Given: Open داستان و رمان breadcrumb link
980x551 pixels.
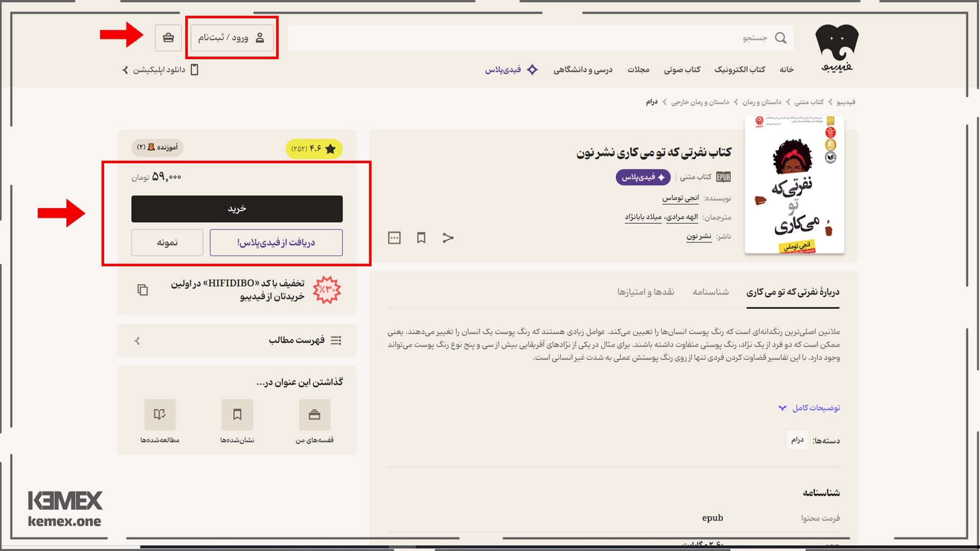Looking at the screenshot, I should click(762, 102).
